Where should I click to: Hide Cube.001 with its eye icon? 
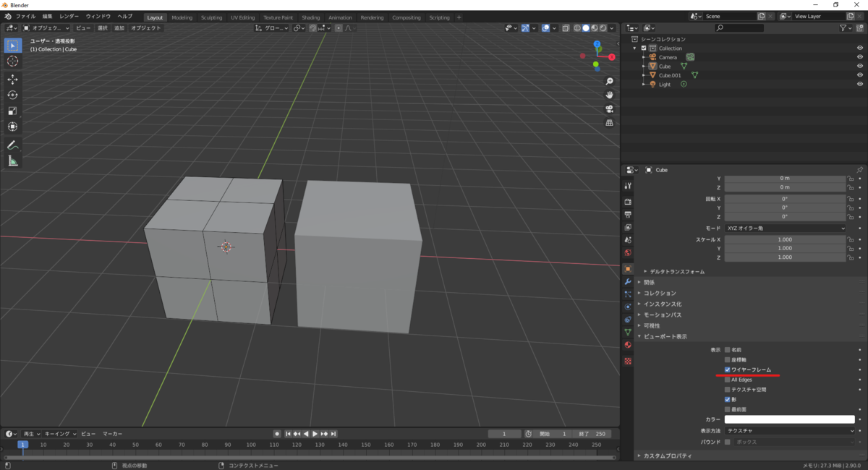coord(860,75)
